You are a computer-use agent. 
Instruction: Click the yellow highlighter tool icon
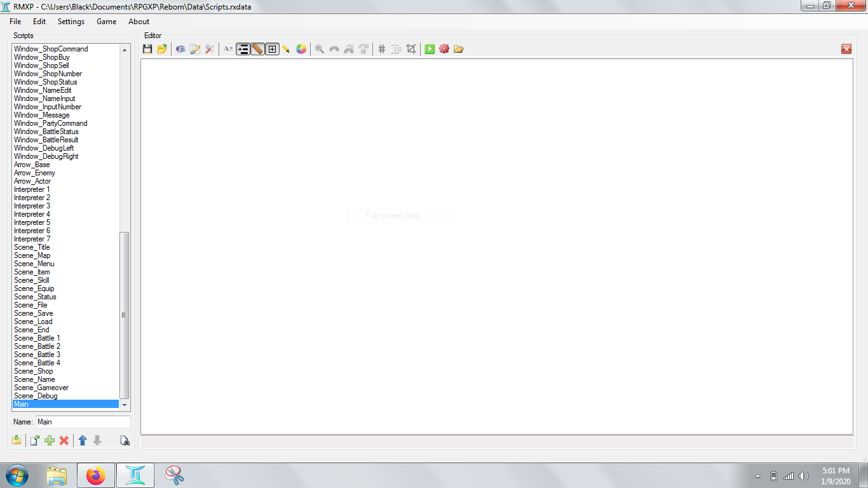286,49
